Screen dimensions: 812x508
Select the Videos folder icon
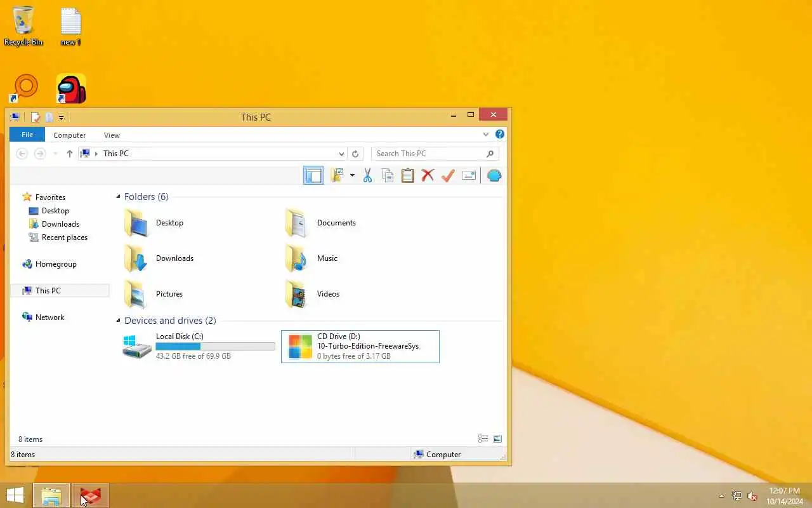(296, 294)
